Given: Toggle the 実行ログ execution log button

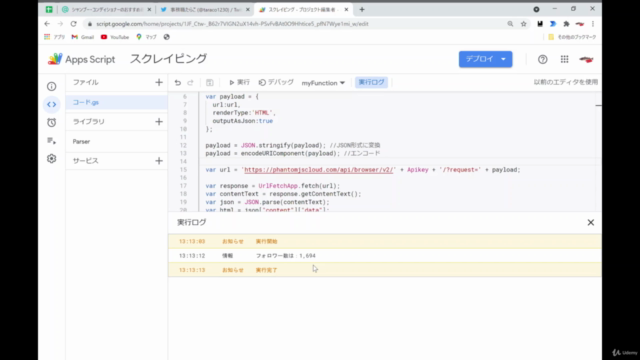Looking at the screenshot, I should [x=371, y=82].
